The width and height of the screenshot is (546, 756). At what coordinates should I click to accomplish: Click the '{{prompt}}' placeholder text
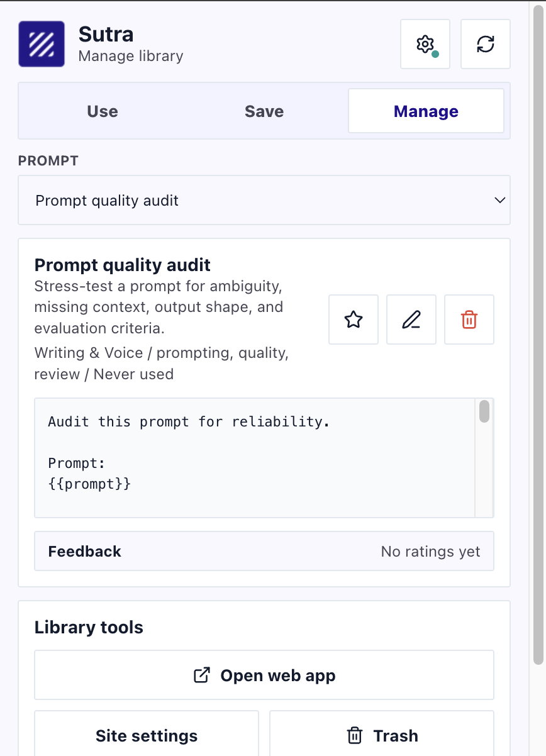(89, 484)
